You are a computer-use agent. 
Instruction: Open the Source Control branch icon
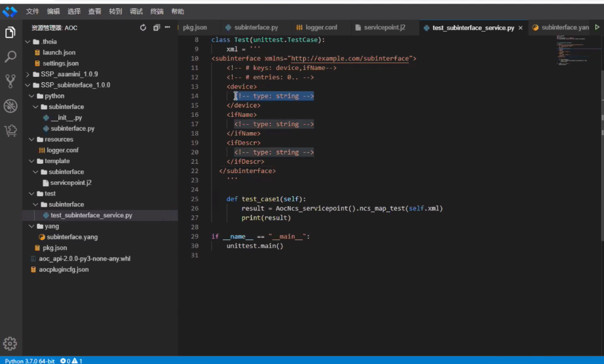coord(10,81)
